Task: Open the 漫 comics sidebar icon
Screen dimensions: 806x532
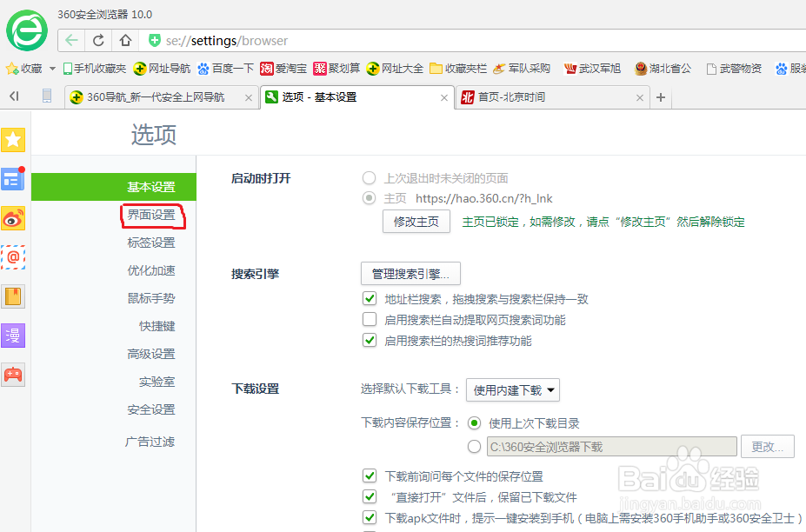Action: [x=14, y=336]
